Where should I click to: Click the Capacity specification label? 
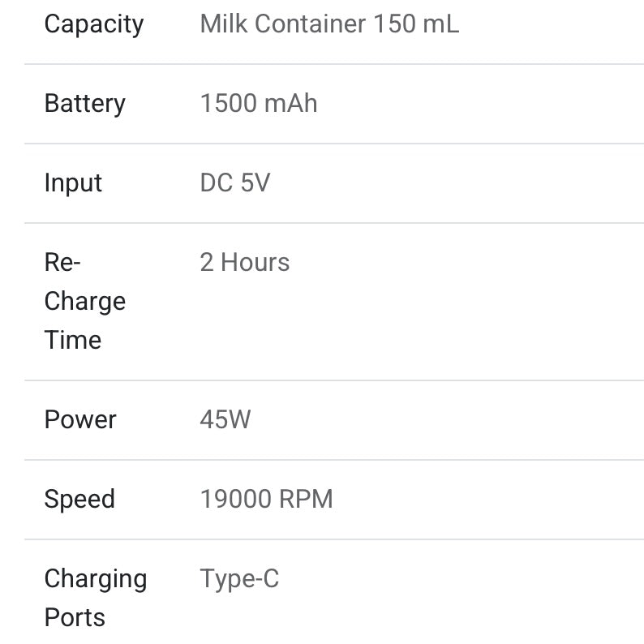pos(93,24)
